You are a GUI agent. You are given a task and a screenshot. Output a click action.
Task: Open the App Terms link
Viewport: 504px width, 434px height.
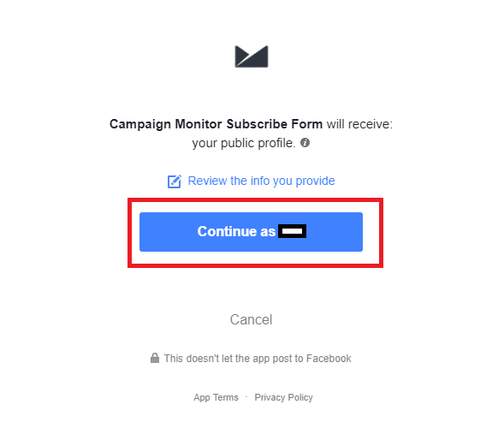(x=216, y=397)
